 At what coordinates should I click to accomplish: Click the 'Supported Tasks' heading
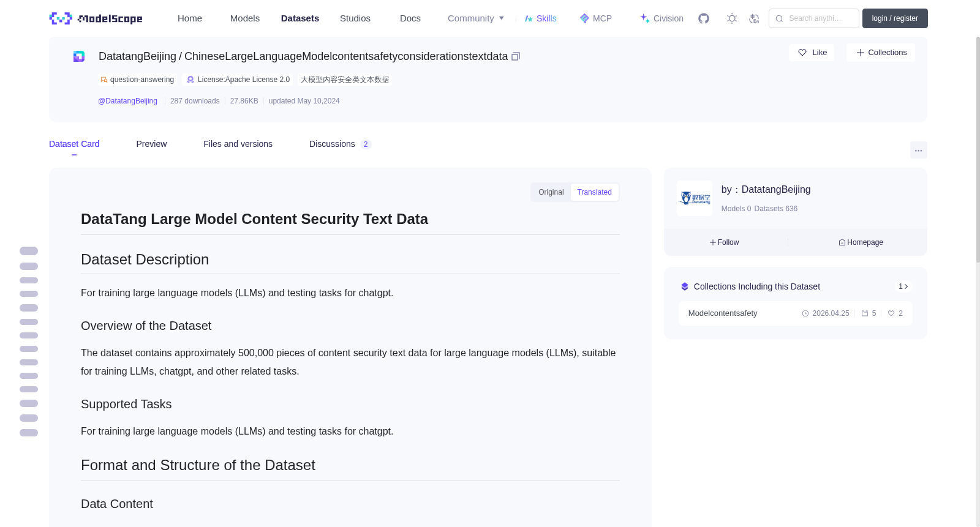tap(126, 404)
